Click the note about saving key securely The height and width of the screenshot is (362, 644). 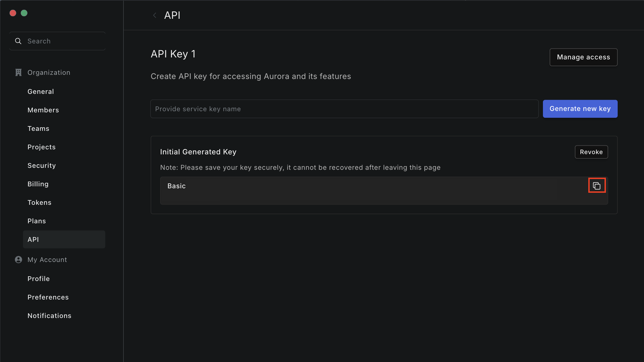[x=300, y=168]
